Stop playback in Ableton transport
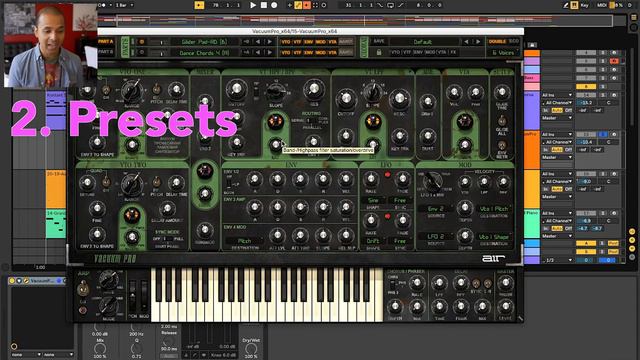This screenshot has height=360, width=640. click(264, 5)
